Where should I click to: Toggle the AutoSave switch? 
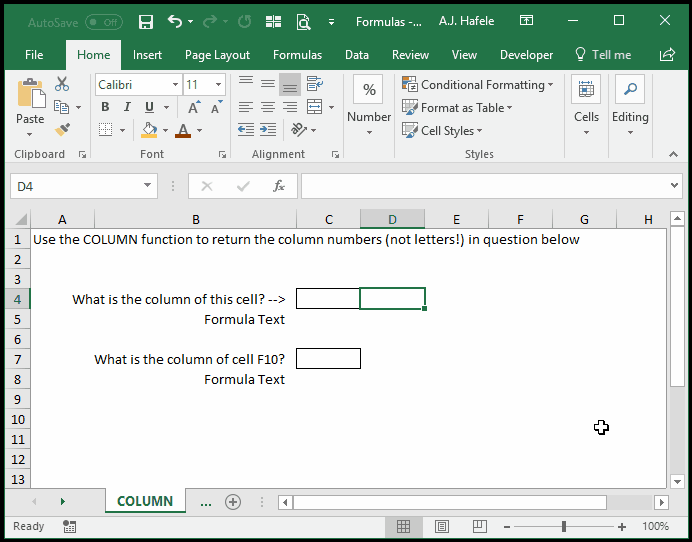click(x=104, y=22)
